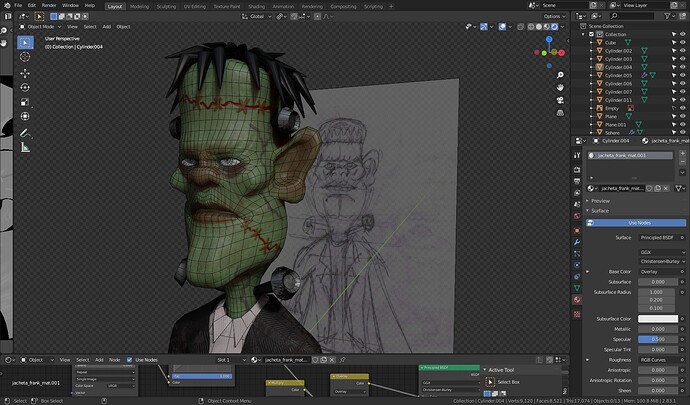Click RGB Curves roughness link button

(x=658, y=360)
